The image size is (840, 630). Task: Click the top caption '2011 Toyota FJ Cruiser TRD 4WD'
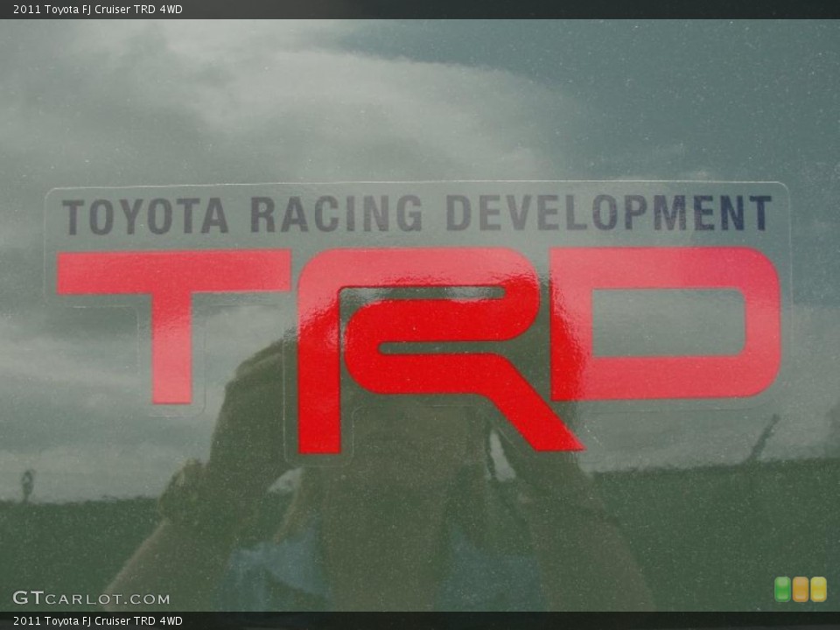click(97, 9)
